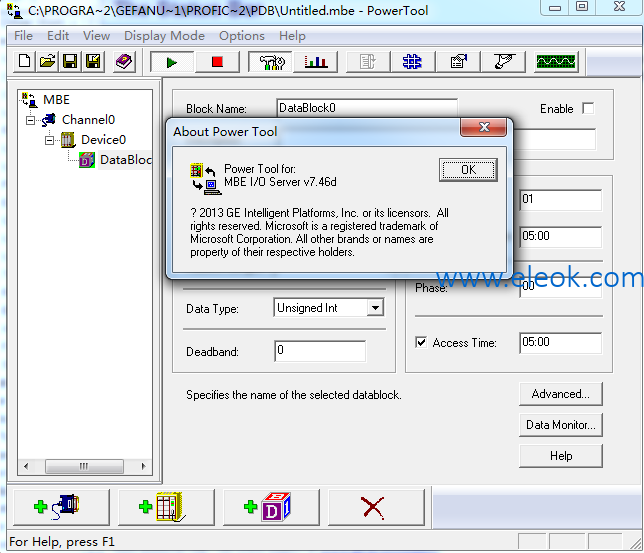Select Device0 in the tree
Viewport: 644px width, 553px height.
103,140
